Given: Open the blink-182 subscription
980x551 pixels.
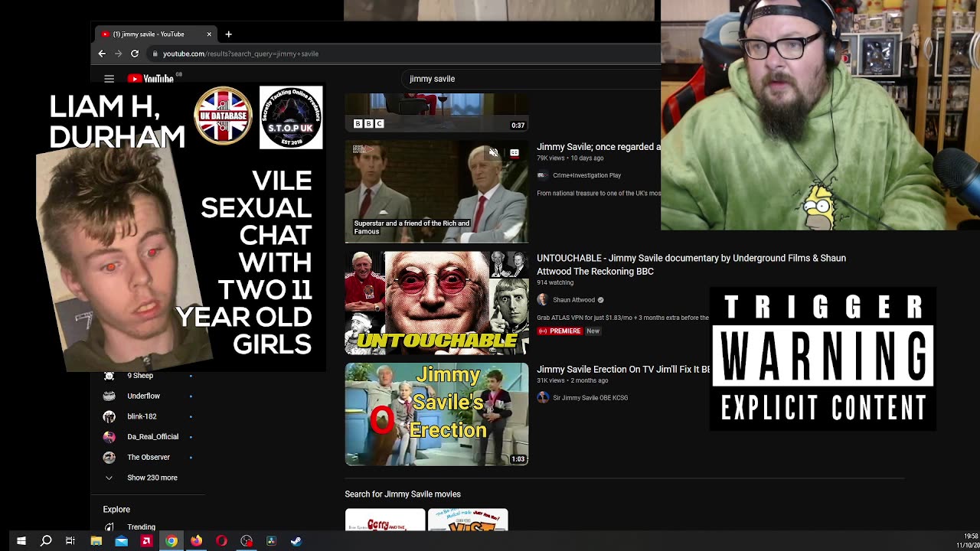Looking at the screenshot, I should [x=142, y=416].
